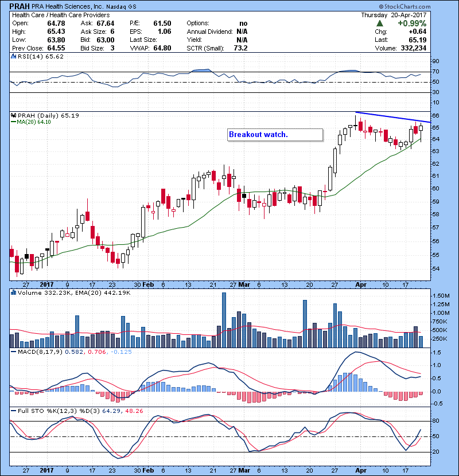
Task: Click the VWAP value 64.80
Action: click(x=162, y=48)
